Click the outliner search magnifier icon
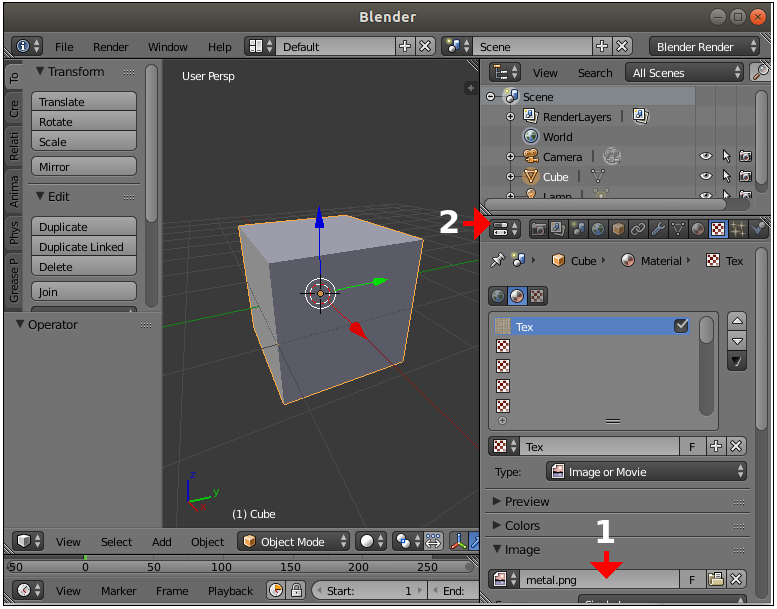Image resolution: width=777 pixels, height=609 pixels. click(x=760, y=73)
